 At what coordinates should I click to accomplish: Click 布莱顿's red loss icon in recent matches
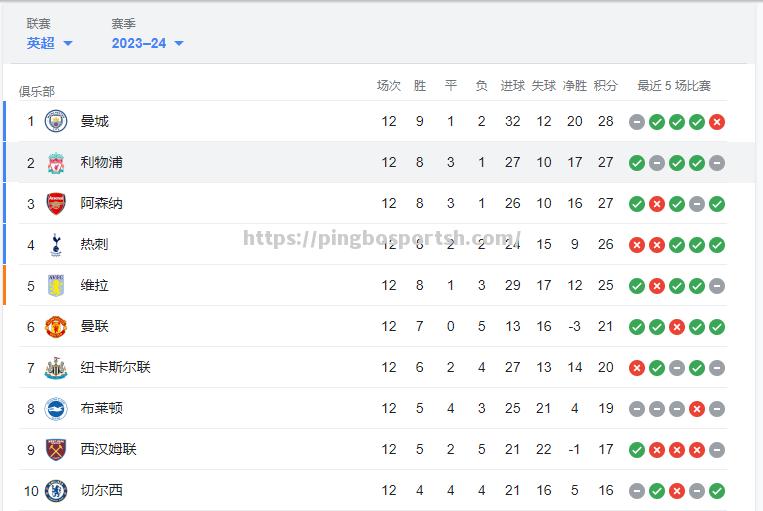(x=697, y=409)
